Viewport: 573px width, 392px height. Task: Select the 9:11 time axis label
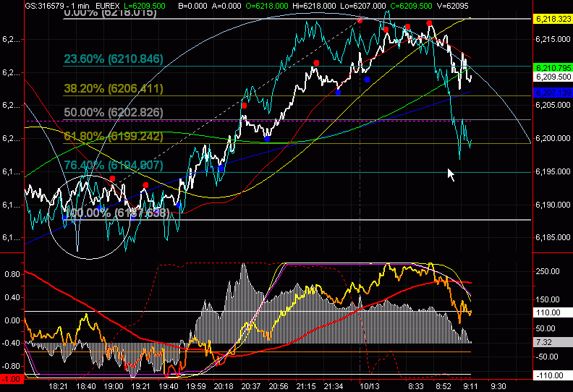click(x=471, y=386)
